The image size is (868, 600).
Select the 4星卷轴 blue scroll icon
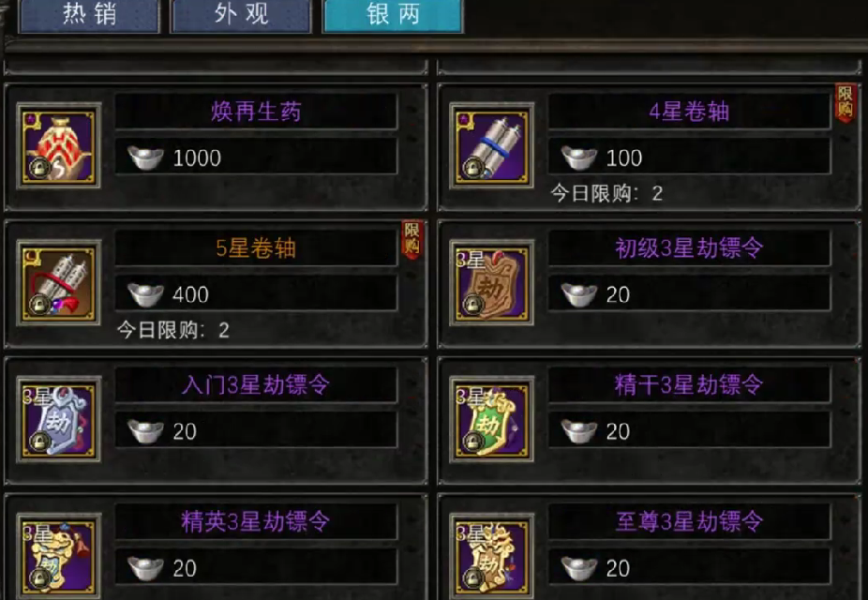click(491, 146)
